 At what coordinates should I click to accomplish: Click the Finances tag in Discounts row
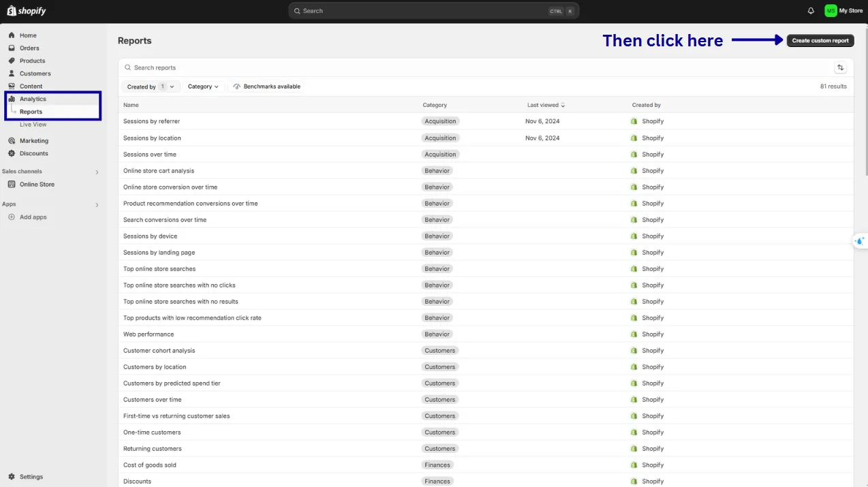click(x=437, y=482)
